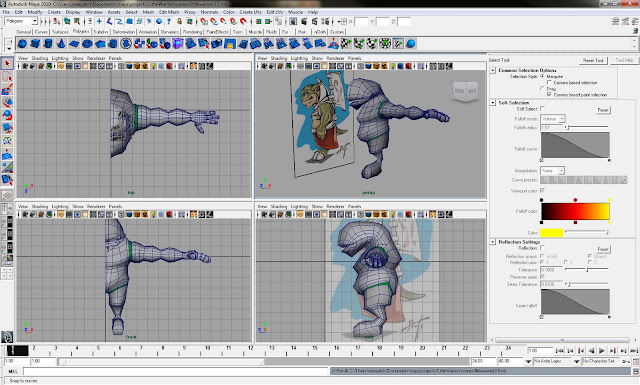
Task: Open the Create UVs menu
Action: 250,12
